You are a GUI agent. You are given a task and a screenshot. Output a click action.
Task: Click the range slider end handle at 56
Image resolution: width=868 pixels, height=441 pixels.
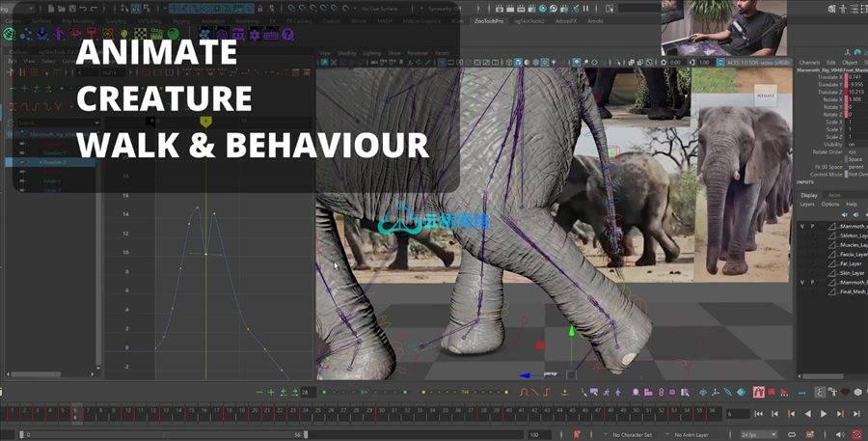point(306,435)
